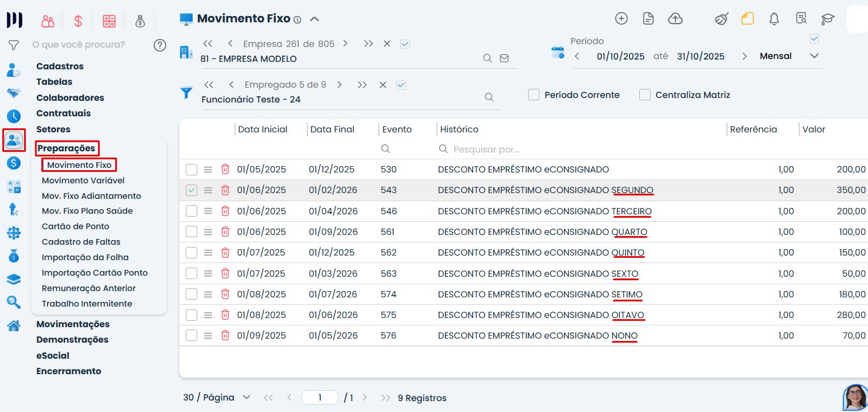Enable the Período Corrente checkbox
This screenshot has height=412, width=868.
pyautogui.click(x=534, y=95)
